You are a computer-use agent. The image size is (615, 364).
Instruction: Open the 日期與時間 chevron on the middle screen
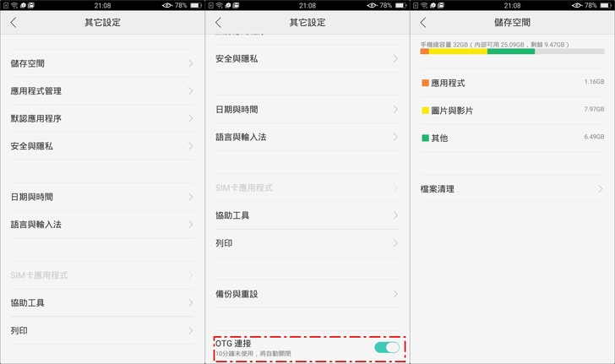[x=395, y=110]
